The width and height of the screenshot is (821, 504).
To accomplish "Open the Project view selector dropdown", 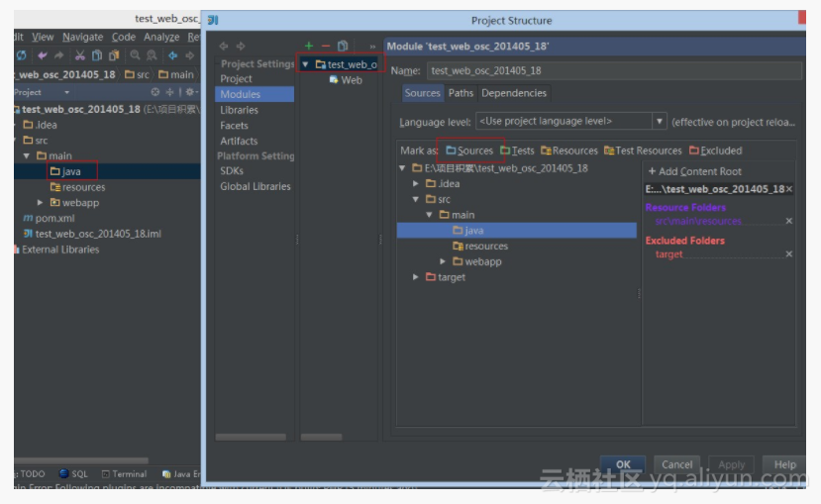I will [66, 92].
